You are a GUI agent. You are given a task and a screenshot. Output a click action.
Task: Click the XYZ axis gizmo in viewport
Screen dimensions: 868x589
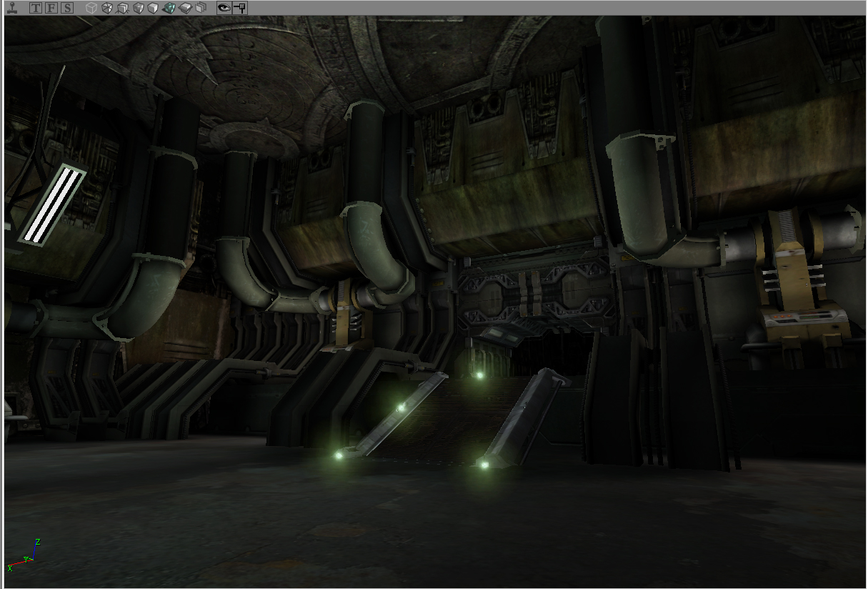26,555
